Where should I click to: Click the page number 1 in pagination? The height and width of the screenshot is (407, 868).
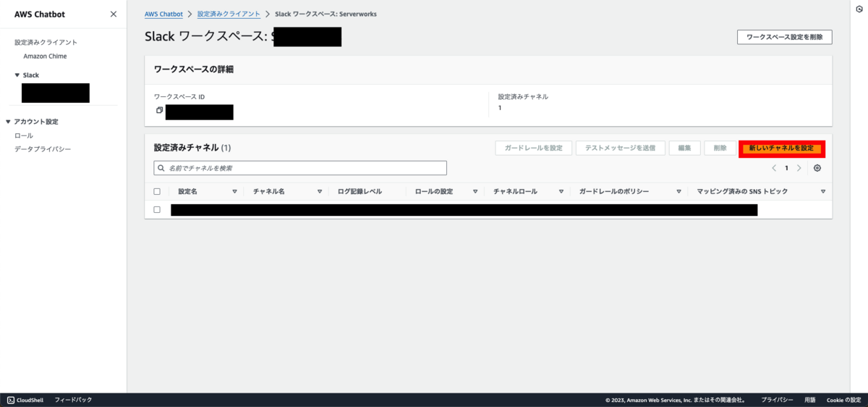[786, 168]
